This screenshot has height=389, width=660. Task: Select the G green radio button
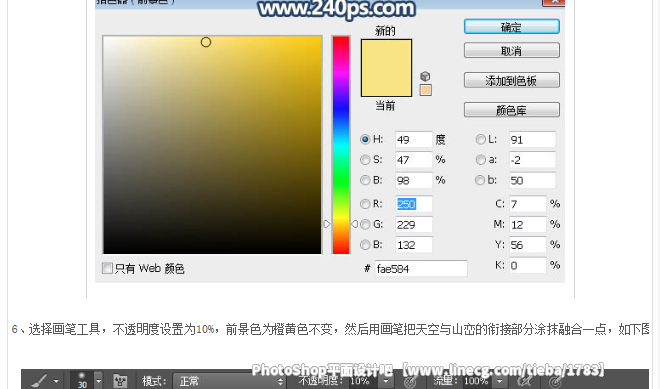coord(365,224)
